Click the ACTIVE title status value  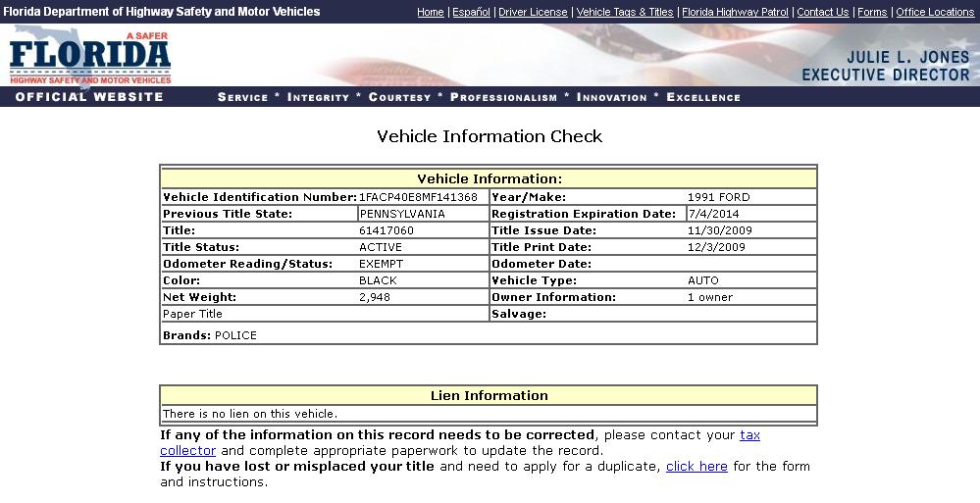coord(381,247)
